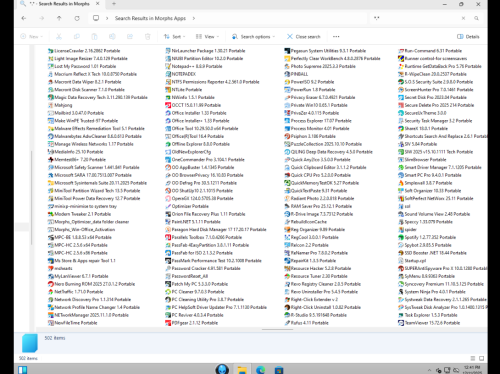Open the See more ellipsis menu

[x=336, y=37]
